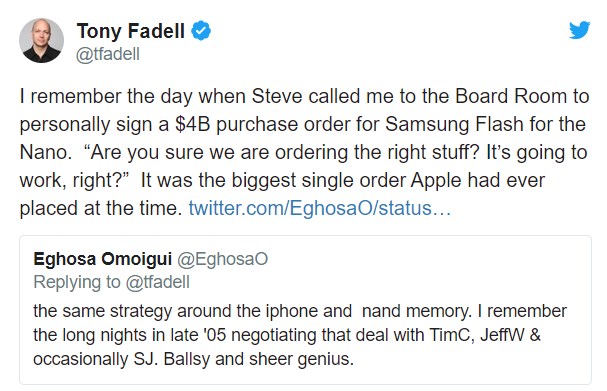
Task: Open Tony Fadell's profile photo
Action: click(41, 40)
